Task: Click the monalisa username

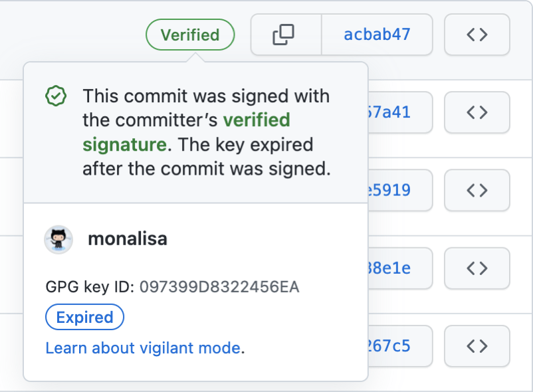Action: point(127,239)
